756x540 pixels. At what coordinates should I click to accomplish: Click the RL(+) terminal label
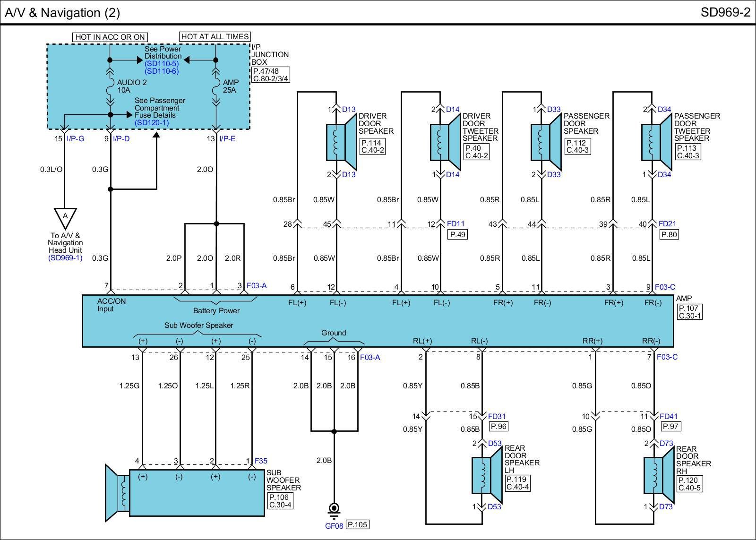pyautogui.click(x=422, y=341)
